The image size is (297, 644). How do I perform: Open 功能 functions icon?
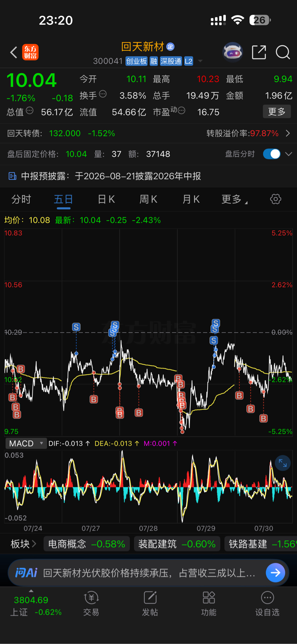coord(209,604)
